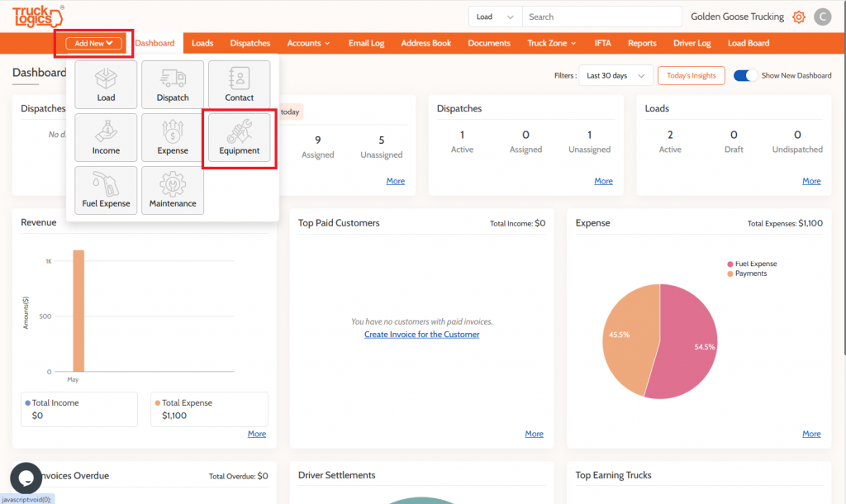Focus the Search input field
The height and width of the screenshot is (504, 846).
(x=602, y=17)
